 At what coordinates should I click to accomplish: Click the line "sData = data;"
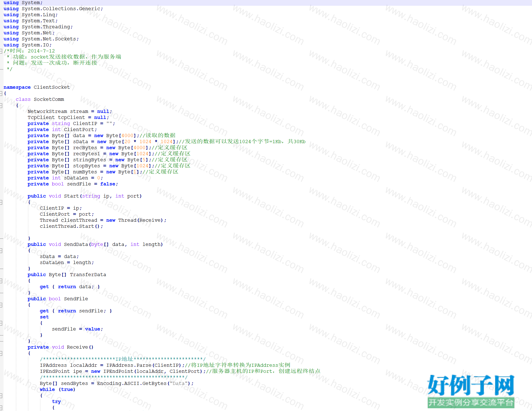tap(59, 257)
